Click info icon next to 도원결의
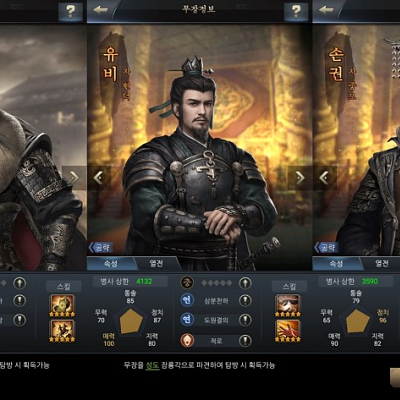The width and height of the screenshot is (400, 400). [245, 320]
